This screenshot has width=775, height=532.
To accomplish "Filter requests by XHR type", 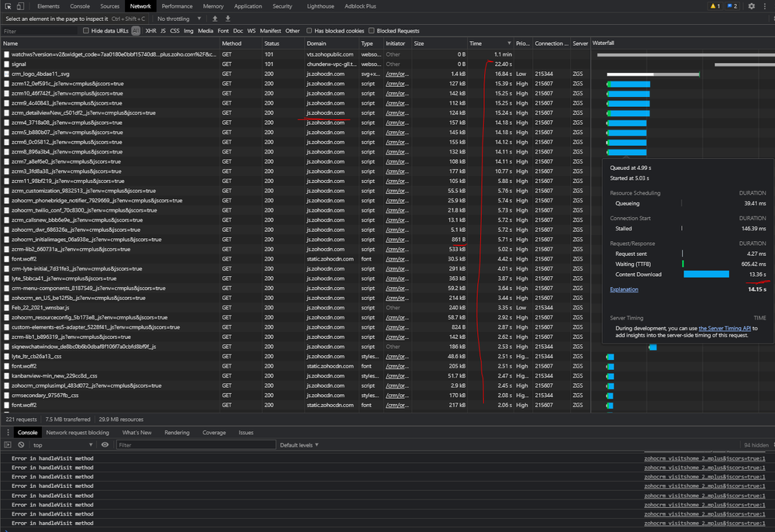I will click(x=151, y=31).
